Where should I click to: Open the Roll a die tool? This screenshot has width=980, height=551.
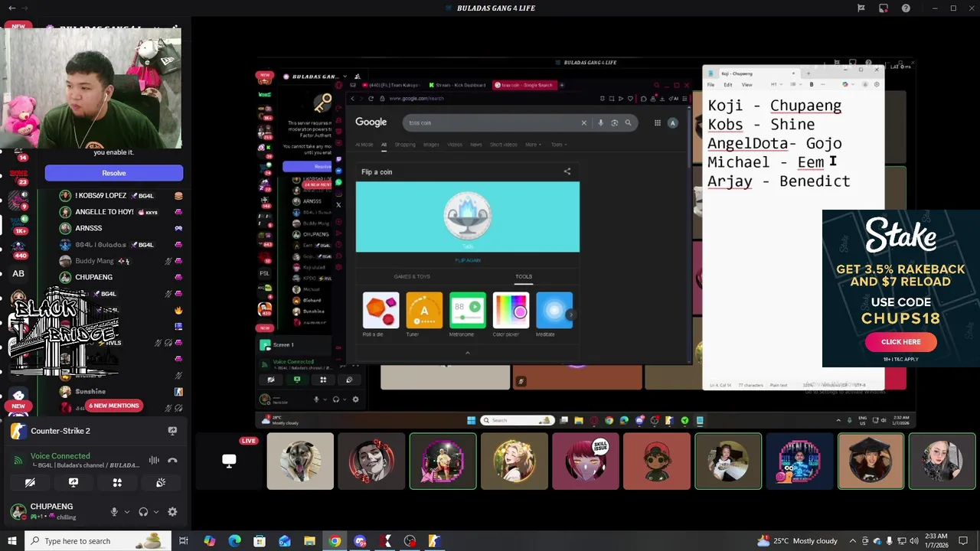pyautogui.click(x=381, y=315)
